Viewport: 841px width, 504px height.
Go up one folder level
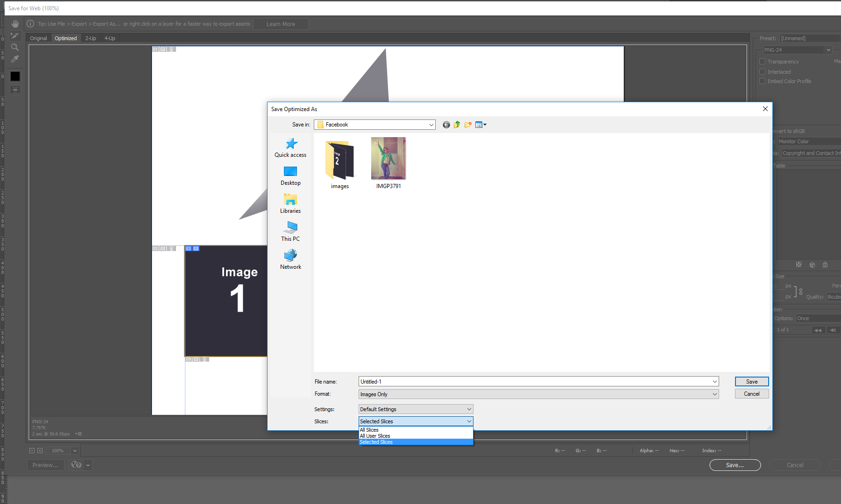point(457,125)
